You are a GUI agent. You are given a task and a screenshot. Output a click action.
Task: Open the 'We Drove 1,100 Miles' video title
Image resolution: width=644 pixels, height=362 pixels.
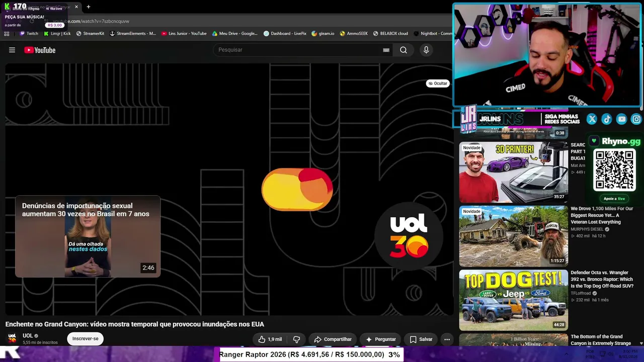pyautogui.click(x=602, y=215)
